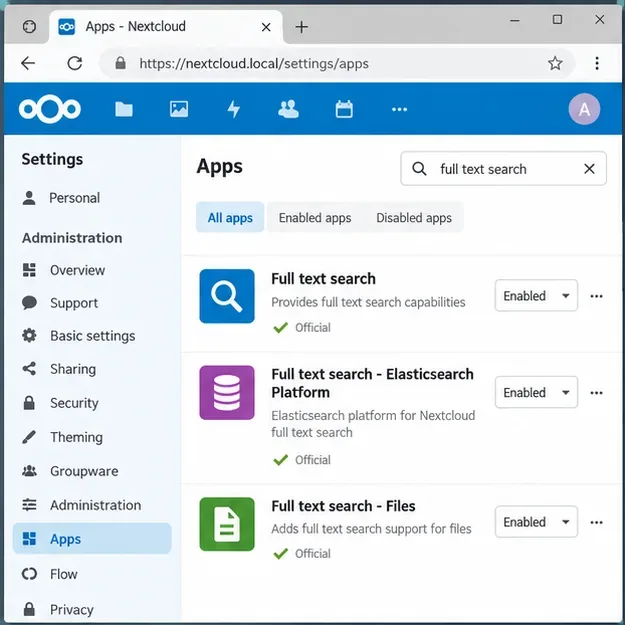
Task: Select Apps in the settings sidebar
Action: (92, 539)
